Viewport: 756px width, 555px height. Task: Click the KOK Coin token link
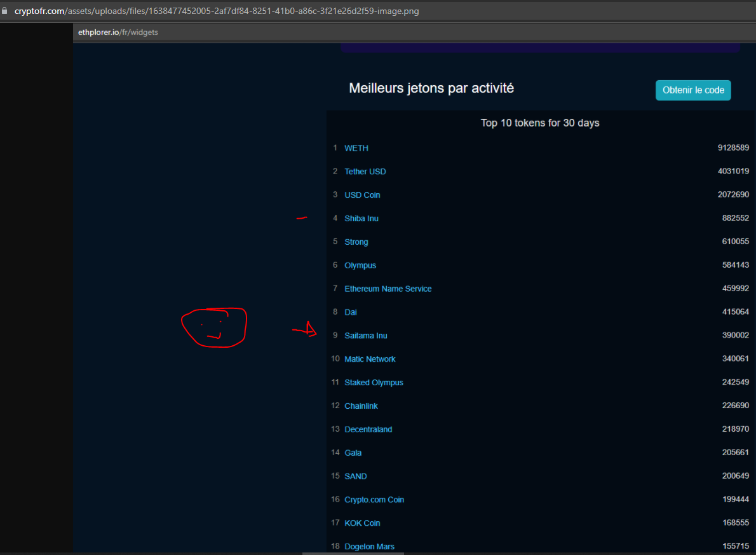click(362, 523)
